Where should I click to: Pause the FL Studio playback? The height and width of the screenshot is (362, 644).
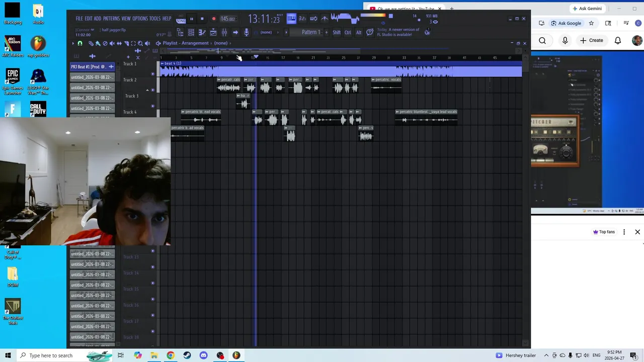(192, 19)
